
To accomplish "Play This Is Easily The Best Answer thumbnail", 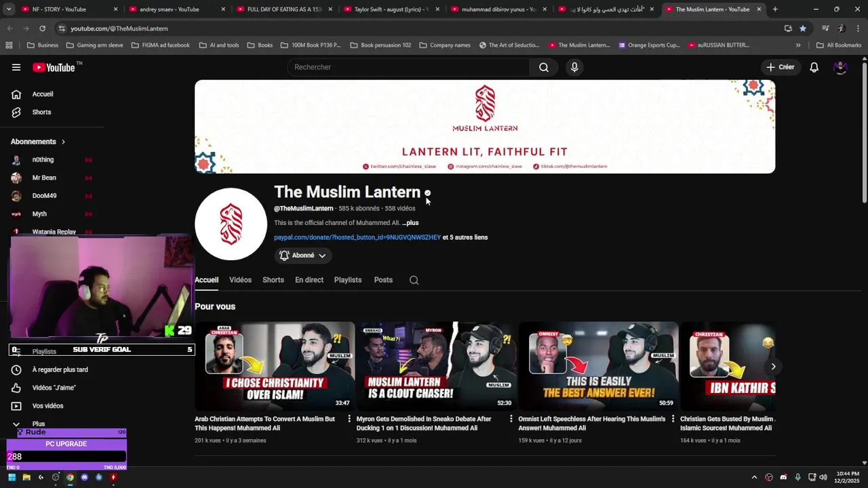I will click(x=598, y=366).
